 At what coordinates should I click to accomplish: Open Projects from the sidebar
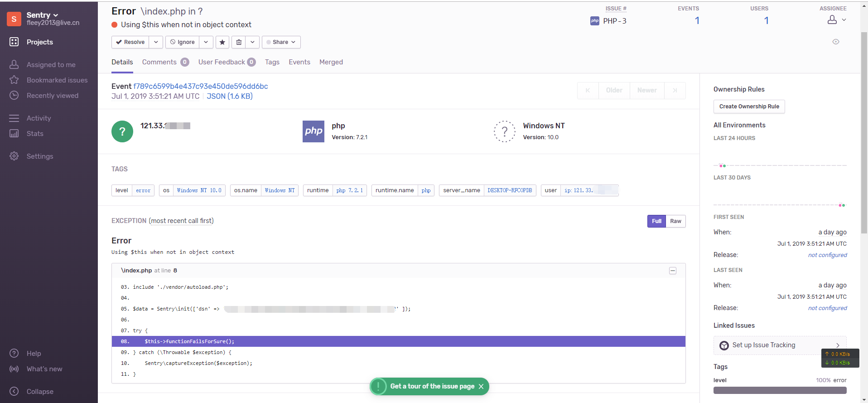pyautogui.click(x=39, y=42)
